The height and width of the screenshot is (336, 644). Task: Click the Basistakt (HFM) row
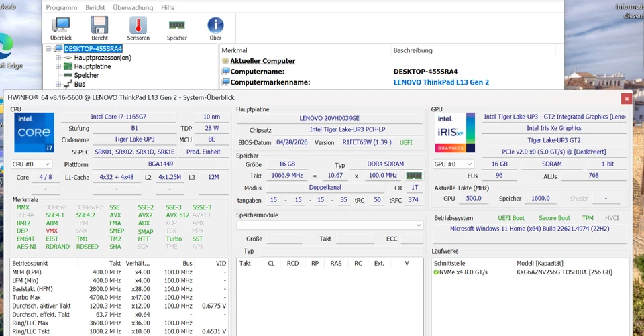tap(119, 289)
